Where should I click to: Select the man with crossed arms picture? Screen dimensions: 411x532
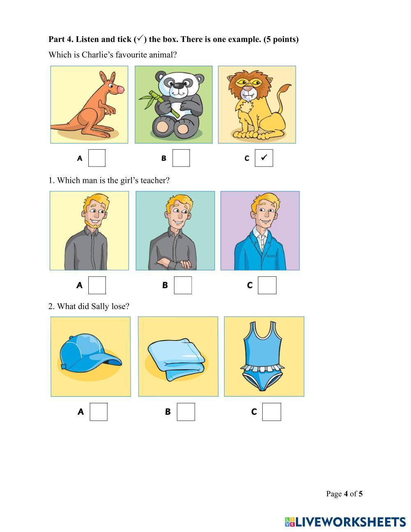[175, 231]
